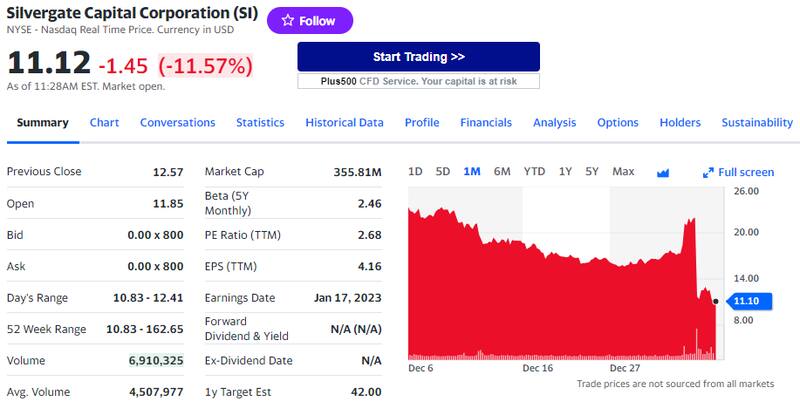Switch to the Chart tab
This screenshot has width=800, height=415.
point(104,123)
